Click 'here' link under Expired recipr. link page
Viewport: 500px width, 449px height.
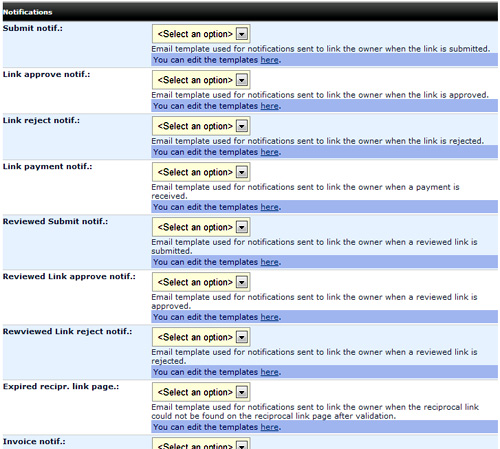point(269,427)
